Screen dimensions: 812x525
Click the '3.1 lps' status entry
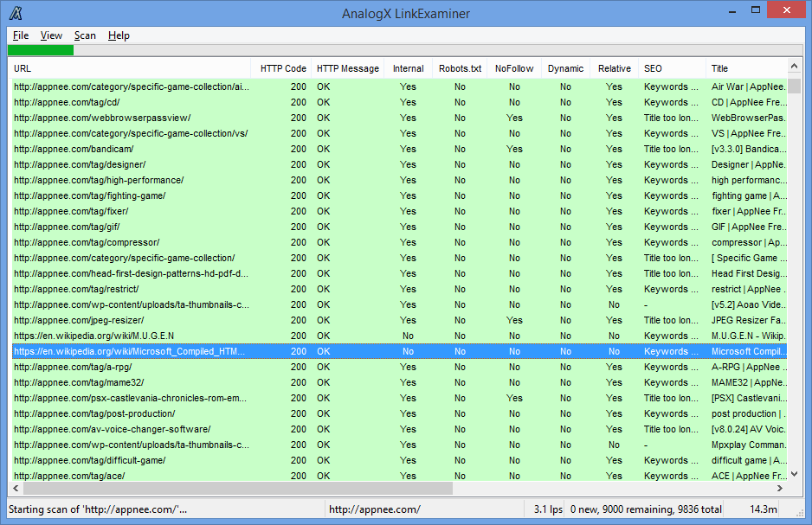point(548,509)
